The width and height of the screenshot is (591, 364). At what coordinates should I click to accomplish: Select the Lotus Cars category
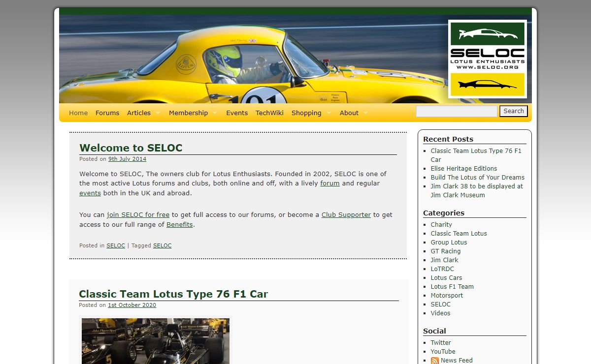(x=446, y=277)
